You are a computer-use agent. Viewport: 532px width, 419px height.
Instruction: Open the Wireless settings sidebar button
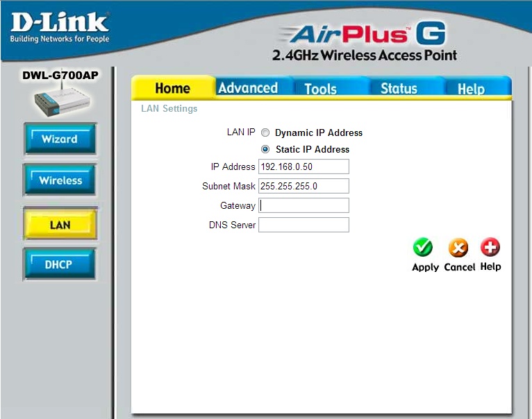(60, 180)
